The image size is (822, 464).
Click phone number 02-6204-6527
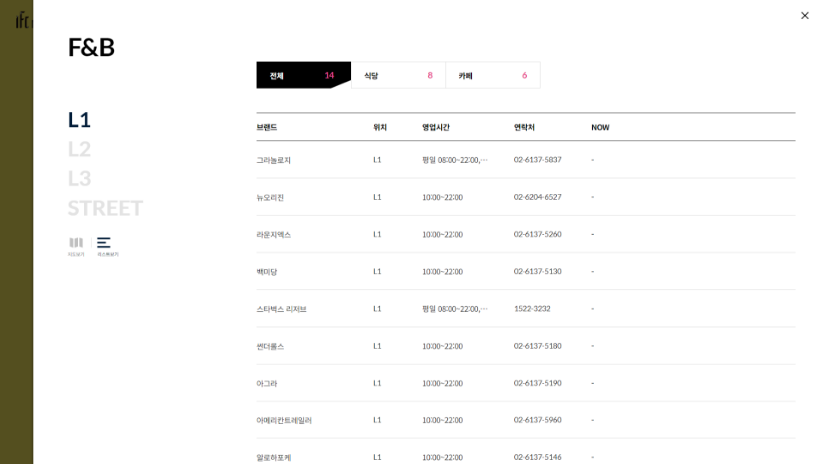pyautogui.click(x=537, y=197)
